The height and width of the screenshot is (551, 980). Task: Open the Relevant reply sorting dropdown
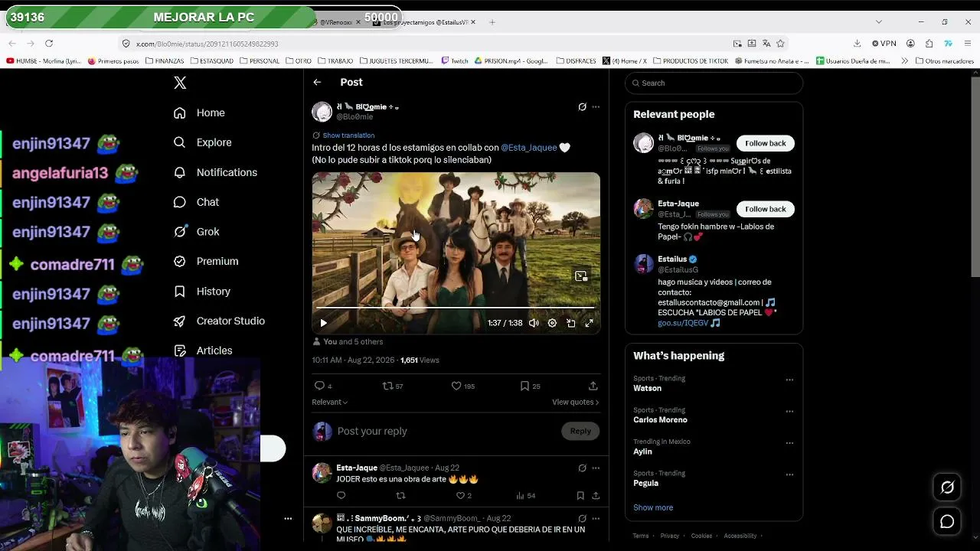[330, 403]
